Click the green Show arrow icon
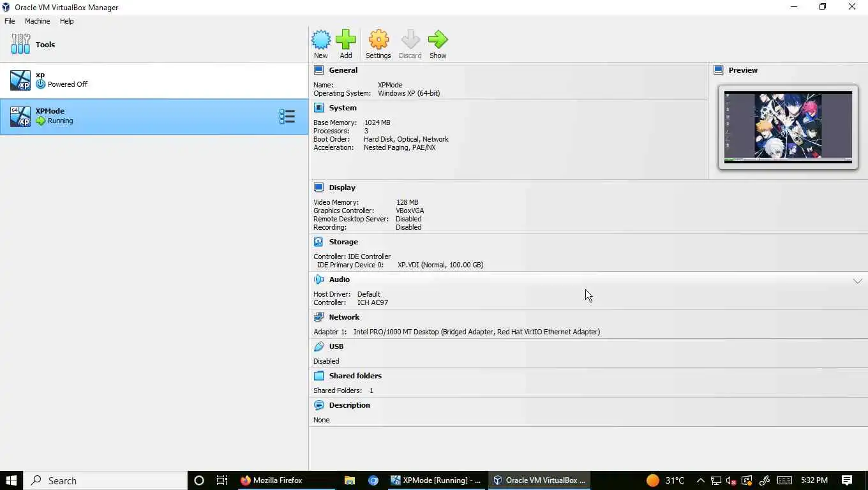The image size is (868, 490). (438, 40)
